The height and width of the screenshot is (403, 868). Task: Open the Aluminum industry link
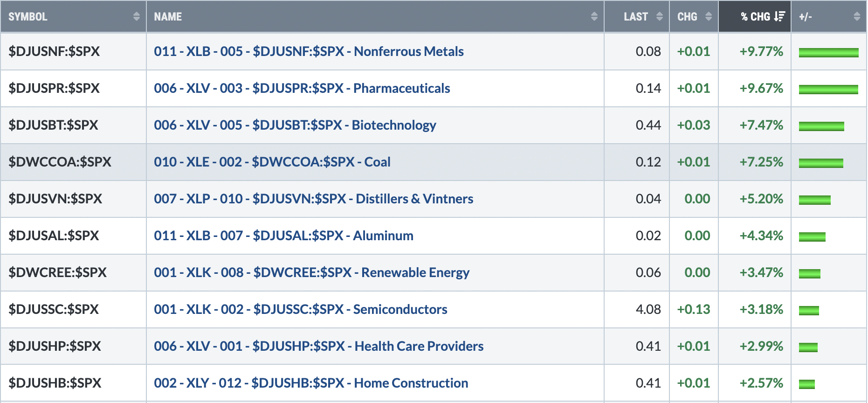click(x=283, y=236)
